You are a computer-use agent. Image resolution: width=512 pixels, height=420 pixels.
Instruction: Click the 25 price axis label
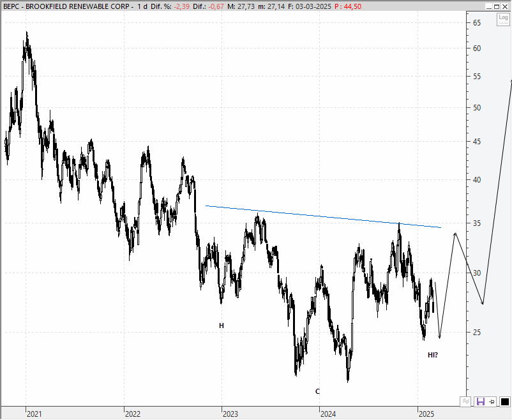coord(477,333)
